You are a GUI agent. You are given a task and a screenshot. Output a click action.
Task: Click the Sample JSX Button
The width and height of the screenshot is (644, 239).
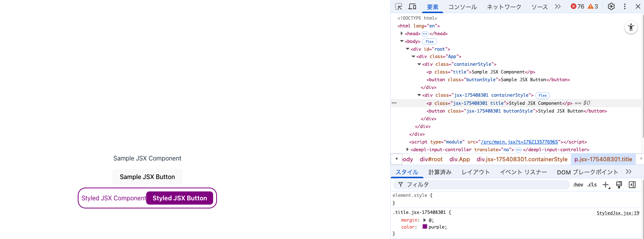tap(147, 177)
